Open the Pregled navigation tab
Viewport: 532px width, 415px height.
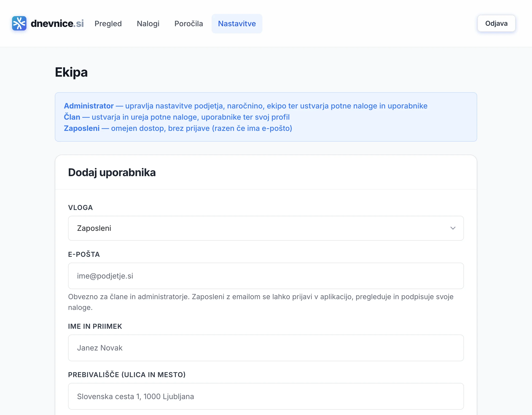pyautogui.click(x=108, y=24)
